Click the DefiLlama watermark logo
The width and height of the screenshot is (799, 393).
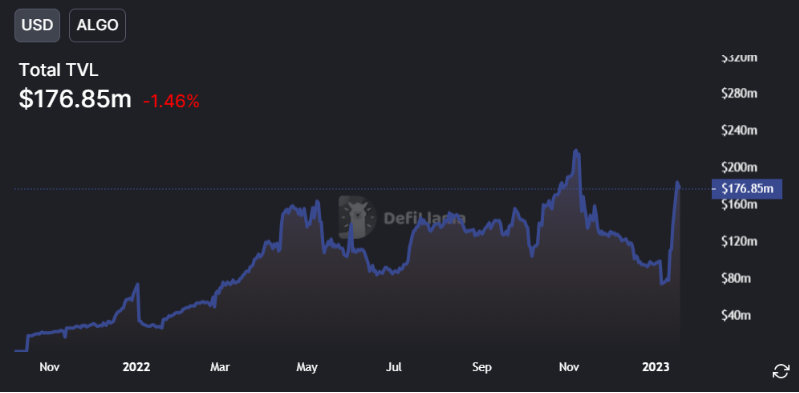pos(358,217)
